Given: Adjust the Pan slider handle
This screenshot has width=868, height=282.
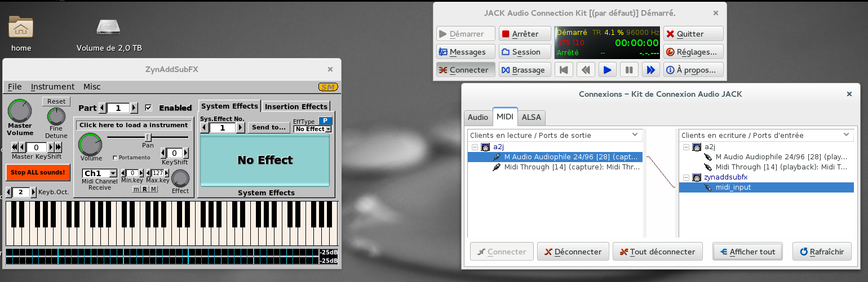Looking at the screenshot, I should (x=148, y=137).
